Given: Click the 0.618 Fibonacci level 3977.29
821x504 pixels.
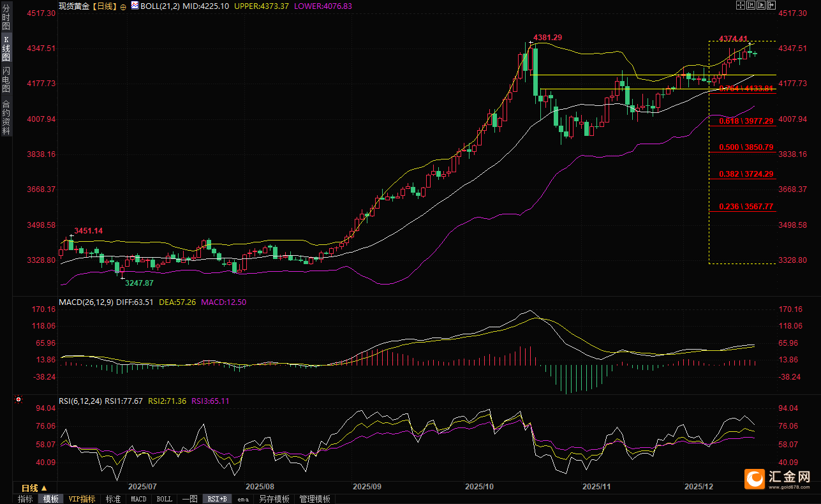Looking at the screenshot, I should coord(746,121).
